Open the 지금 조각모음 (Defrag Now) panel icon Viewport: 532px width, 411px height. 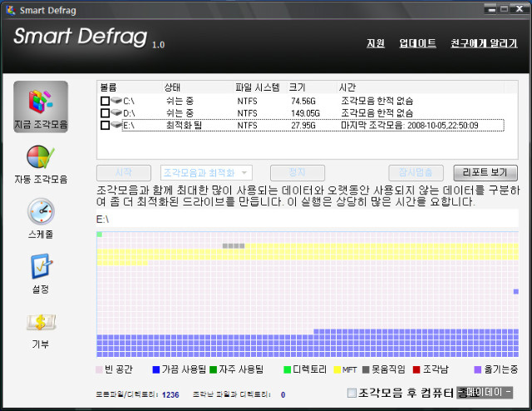click(x=41, y=106)
